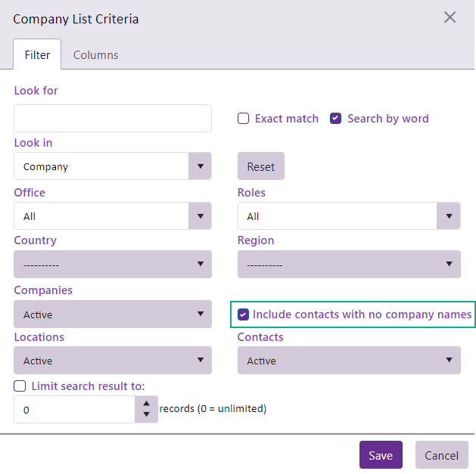This screenshot has height=474, width=476.
Task: Select the Filter tab
Action: 37,55
